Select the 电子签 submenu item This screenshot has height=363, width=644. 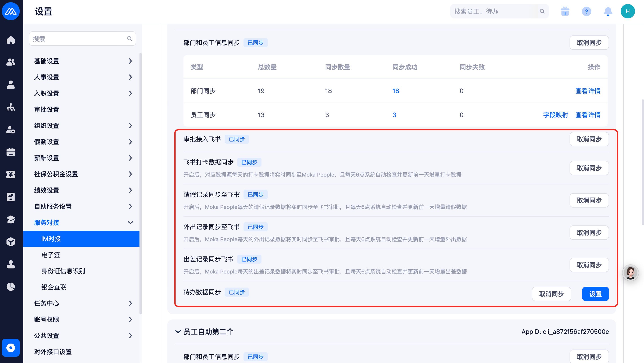click(x=51, y=255)
